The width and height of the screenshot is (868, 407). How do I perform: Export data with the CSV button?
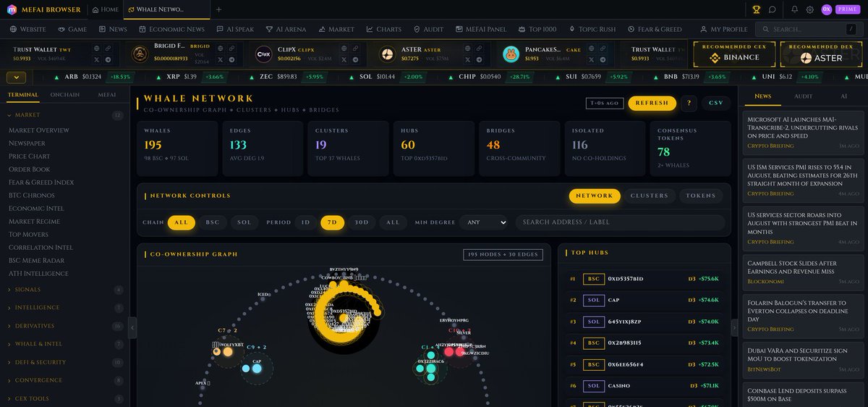716,103
